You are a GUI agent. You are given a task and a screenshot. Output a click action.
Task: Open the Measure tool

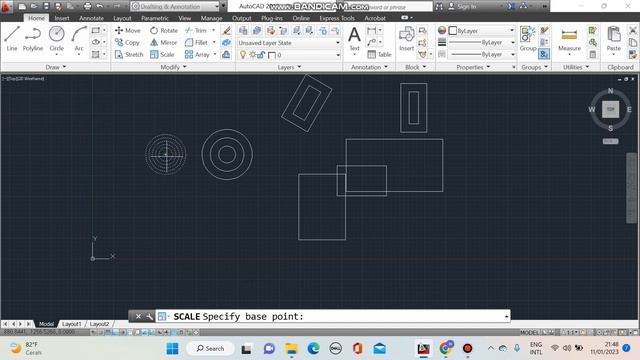pos(569,40)
